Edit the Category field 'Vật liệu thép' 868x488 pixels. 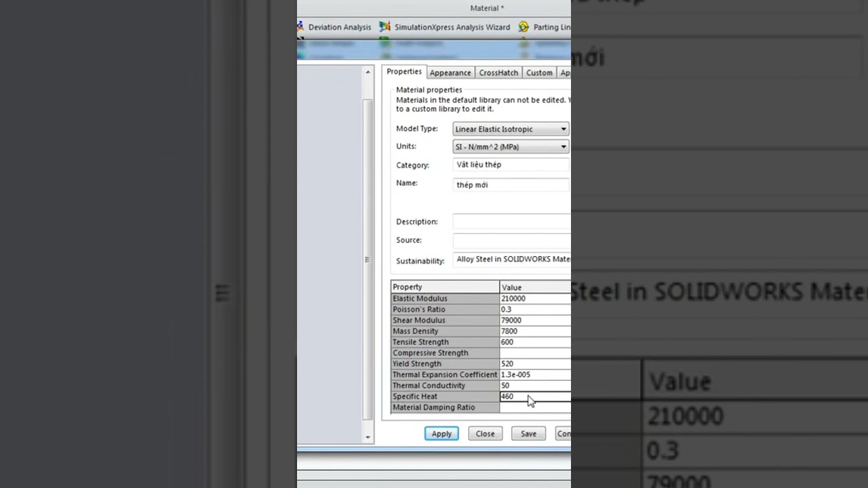pos(511,165)
